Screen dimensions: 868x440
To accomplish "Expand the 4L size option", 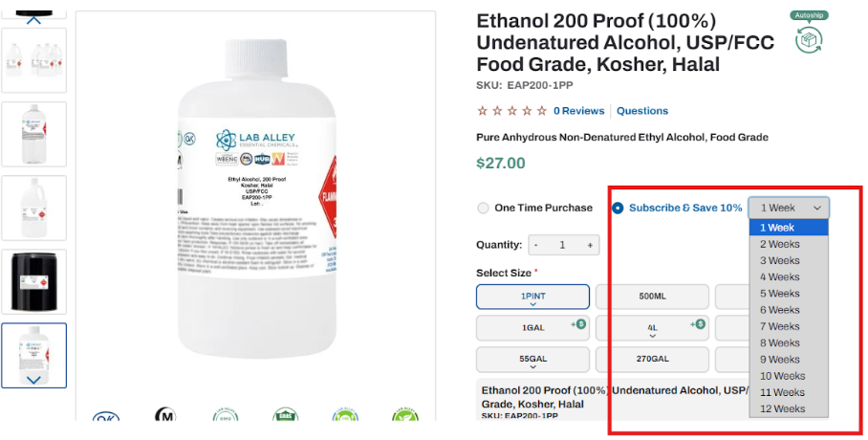I will (x=652, y=328).
